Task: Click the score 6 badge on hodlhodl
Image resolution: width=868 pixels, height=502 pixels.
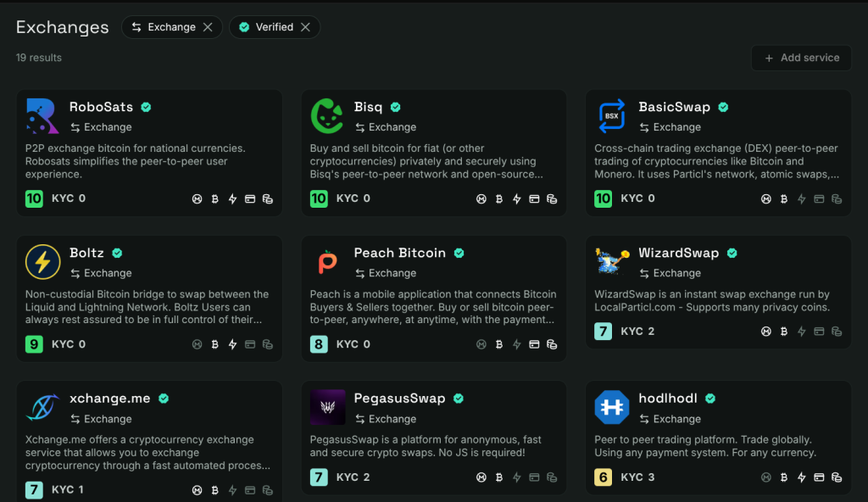Action: click(603, 477)
